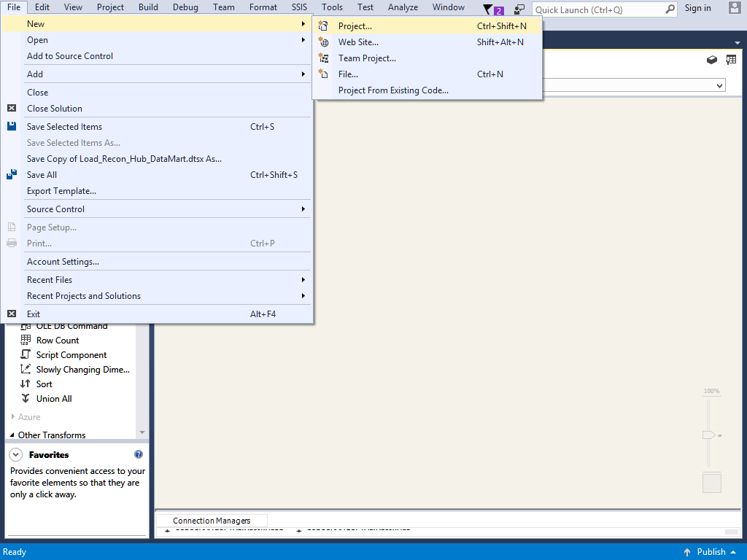747x560 pixels.
Task: Click the new File icon in submenu
Action: pyautogui.click(x=323, y=74)
